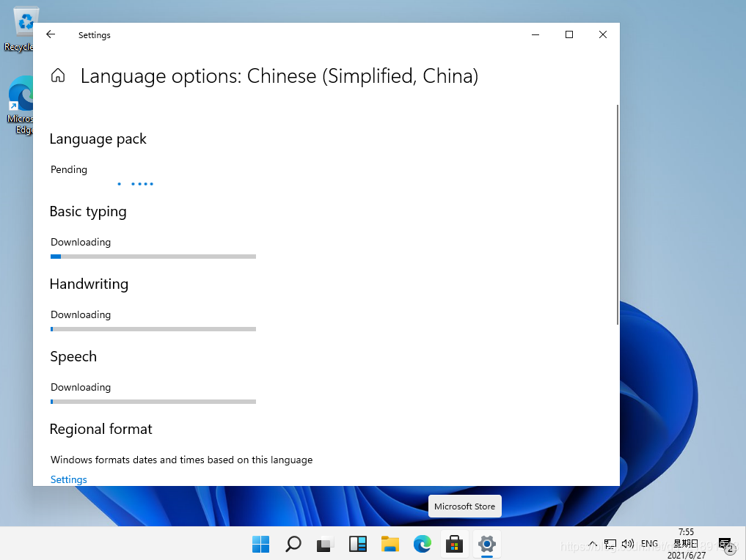Open the clock showing 7:55
Viewport: 746px width, 560px height.
point(686,543)
